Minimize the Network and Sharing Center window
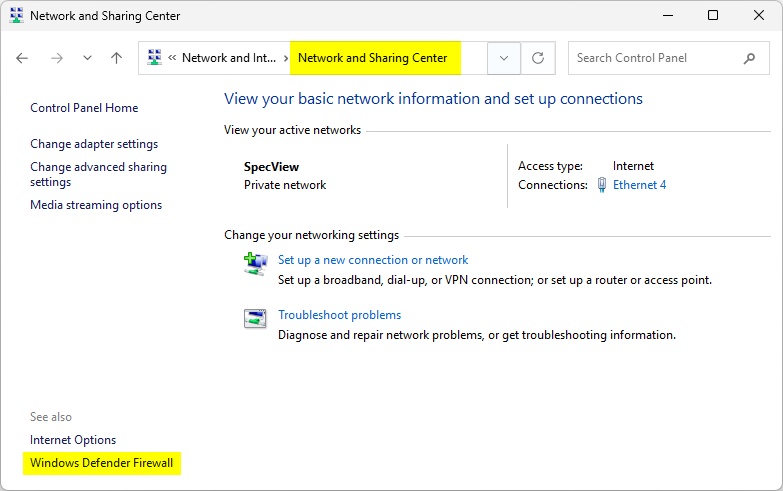783x491 pixels. 668,15
